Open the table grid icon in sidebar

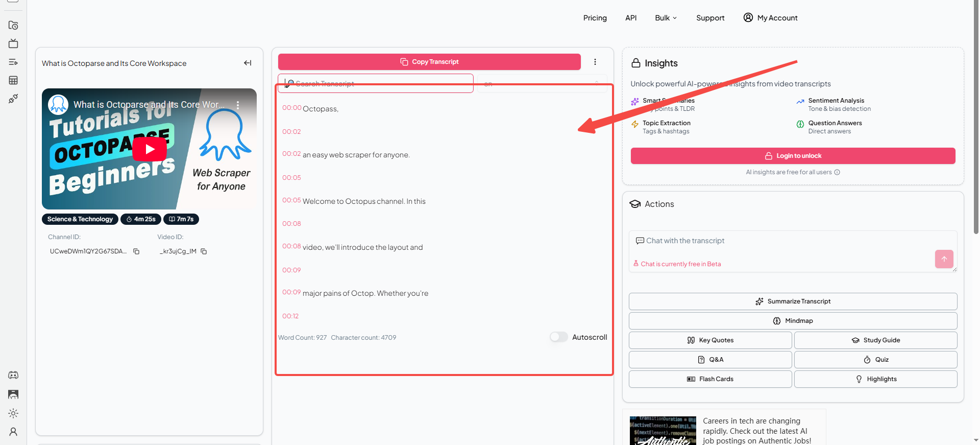click(13, 80)
